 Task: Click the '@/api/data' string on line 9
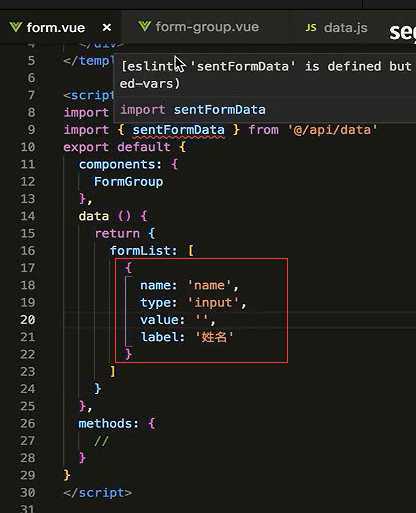pyautogui.click(x=332, y=130)
